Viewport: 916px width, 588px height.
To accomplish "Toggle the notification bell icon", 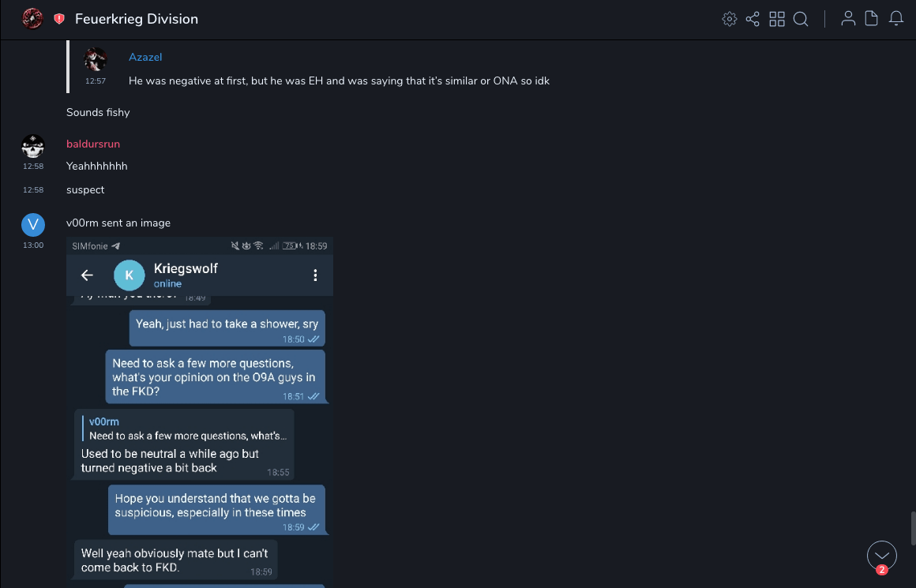I will tap(896, 19).
